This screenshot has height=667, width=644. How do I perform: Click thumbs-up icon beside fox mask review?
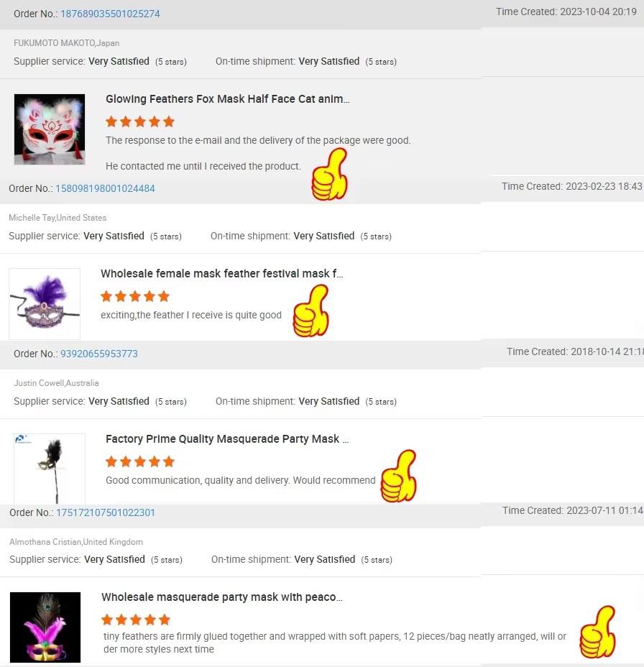pyautogui.click(x=330, y=174)
